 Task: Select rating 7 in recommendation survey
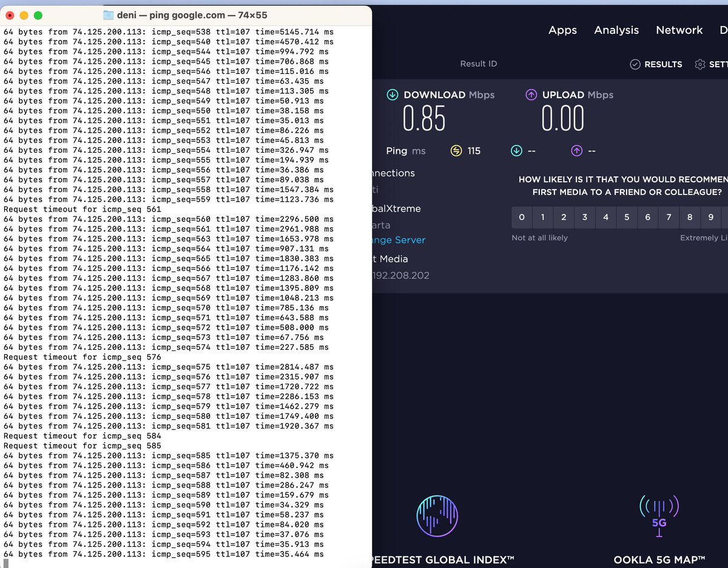(x=669, y=217)
